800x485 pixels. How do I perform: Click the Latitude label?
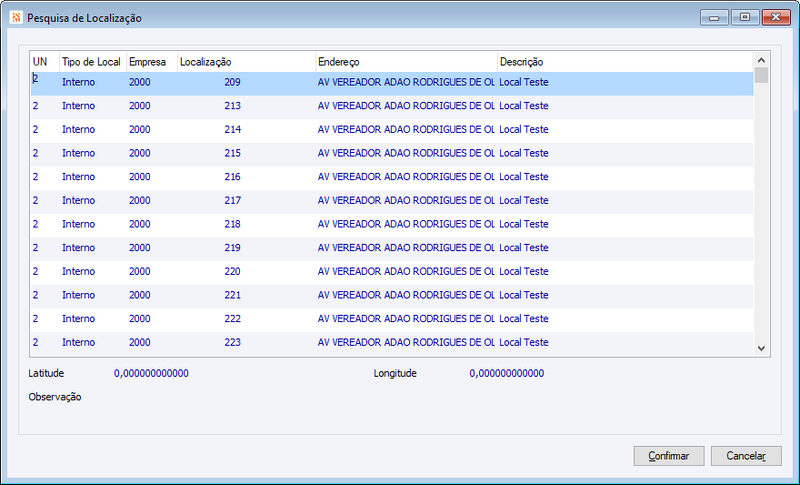pos(46,373)
